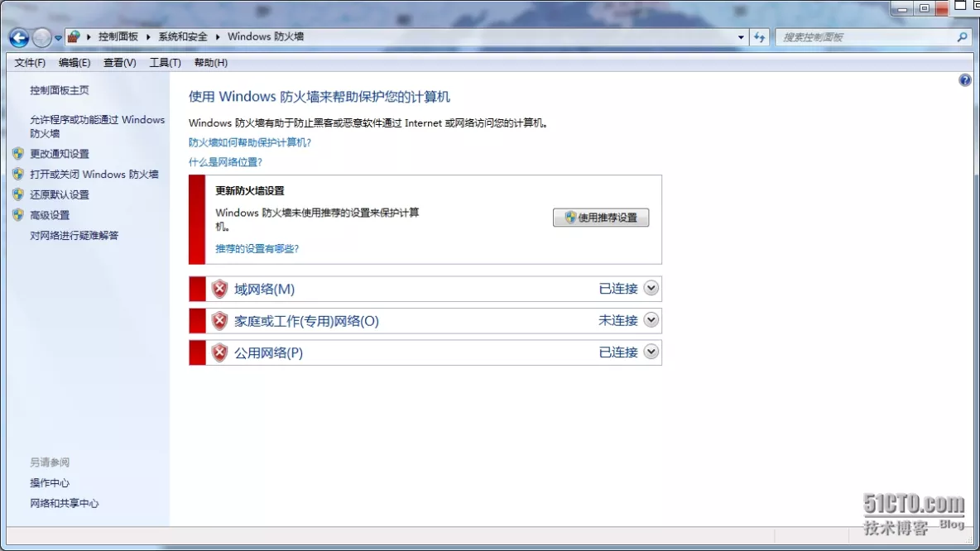Select 控制面板 in the breadcrumb
The width and height of the screenshot is (980, 551).
tap(118, 37)
